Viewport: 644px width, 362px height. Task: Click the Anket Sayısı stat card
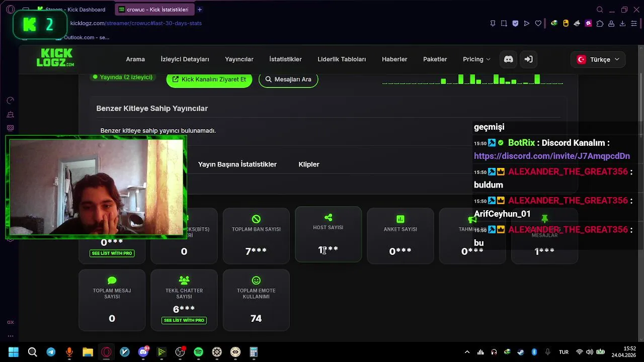[x=400, y=236]
